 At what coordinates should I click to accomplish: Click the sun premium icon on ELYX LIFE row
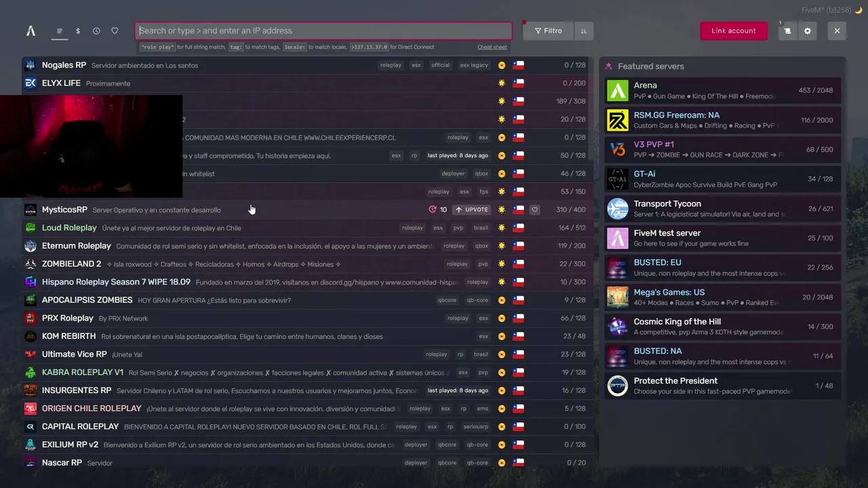tap(502, 83)
